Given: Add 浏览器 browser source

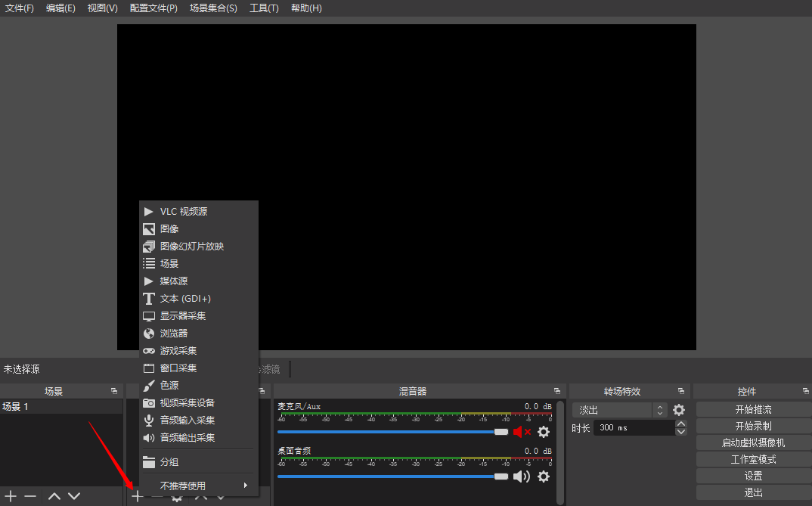Looking at the screenshot, I should 199,333.
